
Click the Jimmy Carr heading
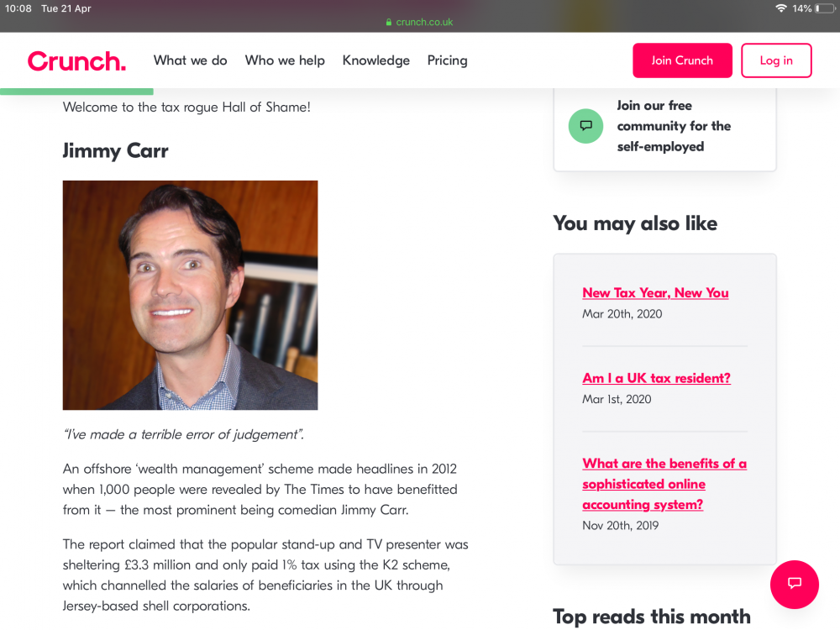point(115,150)
